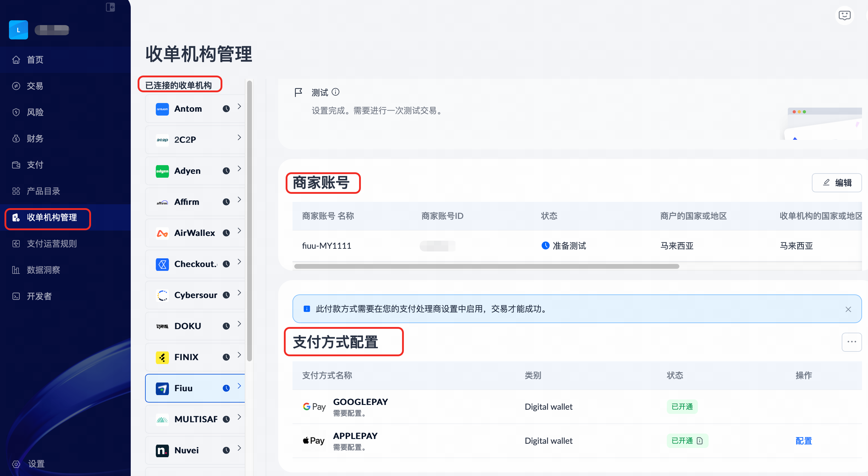Click the feedback smiley icon at top right
The height and width of the screenshot is (476, 868).
click(x=844, y=15)
